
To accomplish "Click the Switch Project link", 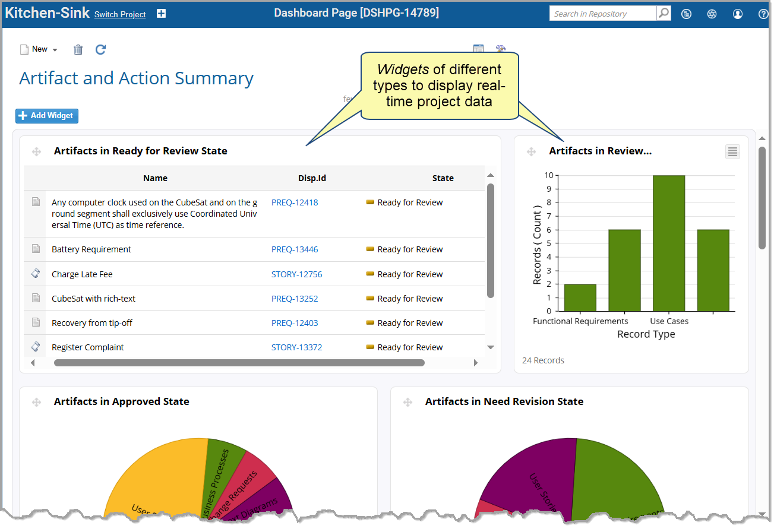I will (120, 15).
